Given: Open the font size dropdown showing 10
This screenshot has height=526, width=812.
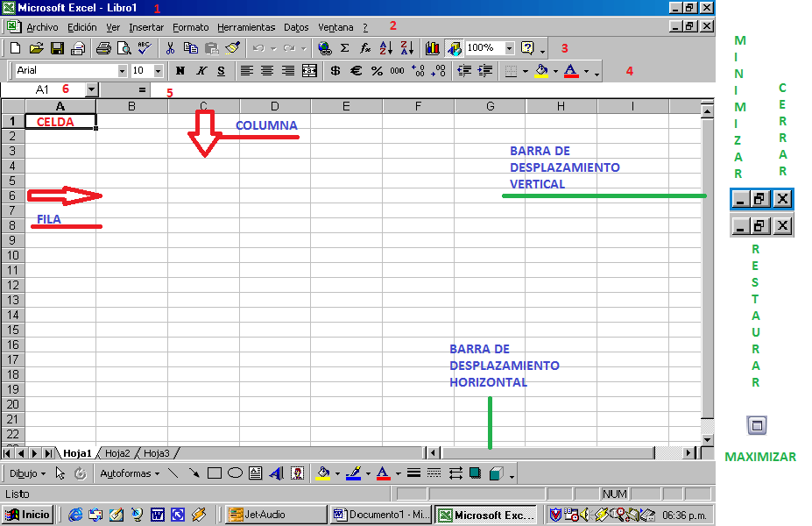Looking at the screenshot, I should (x=156, y=70).
